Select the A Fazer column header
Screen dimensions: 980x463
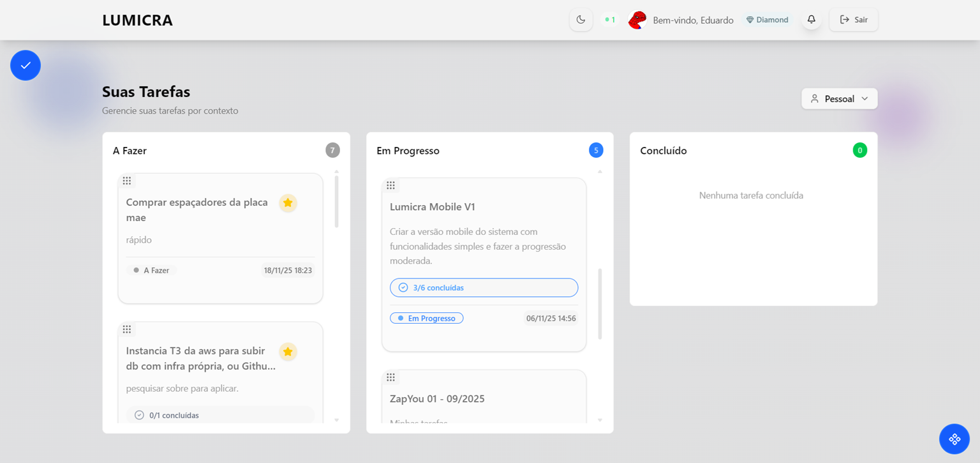coord(130,151)
